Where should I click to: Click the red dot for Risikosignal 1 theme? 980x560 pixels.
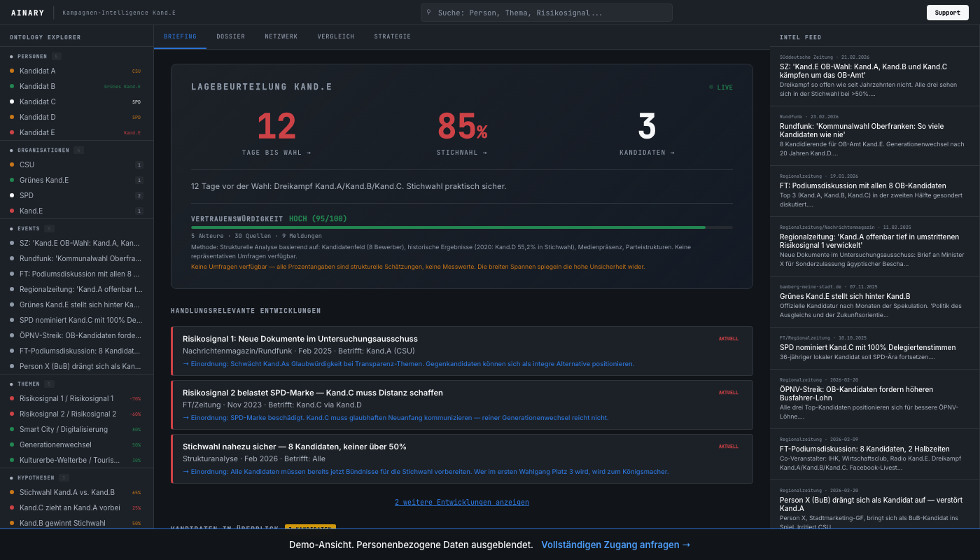[11, 398]
